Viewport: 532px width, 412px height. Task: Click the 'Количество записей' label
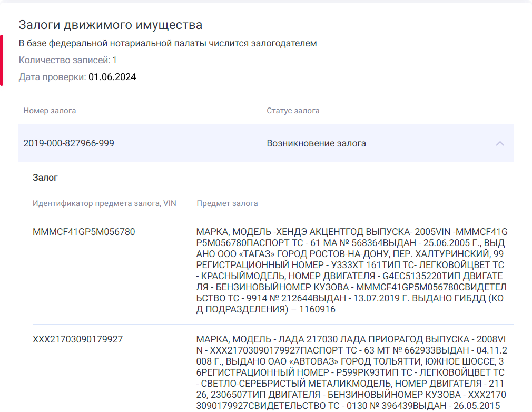64,60
